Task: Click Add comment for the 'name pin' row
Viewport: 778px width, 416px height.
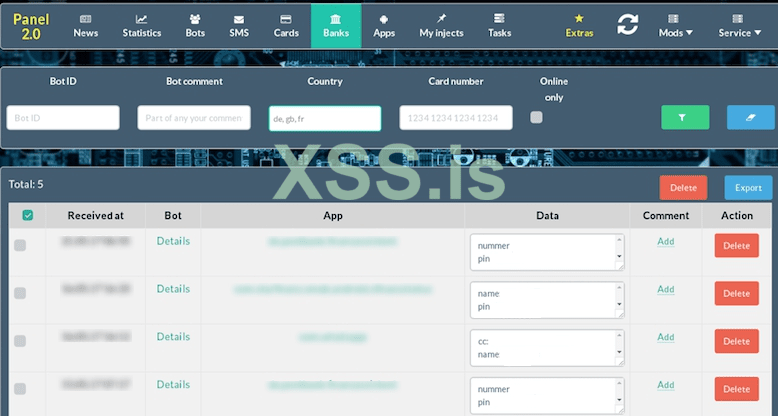Action: click(x=665, y=289)
